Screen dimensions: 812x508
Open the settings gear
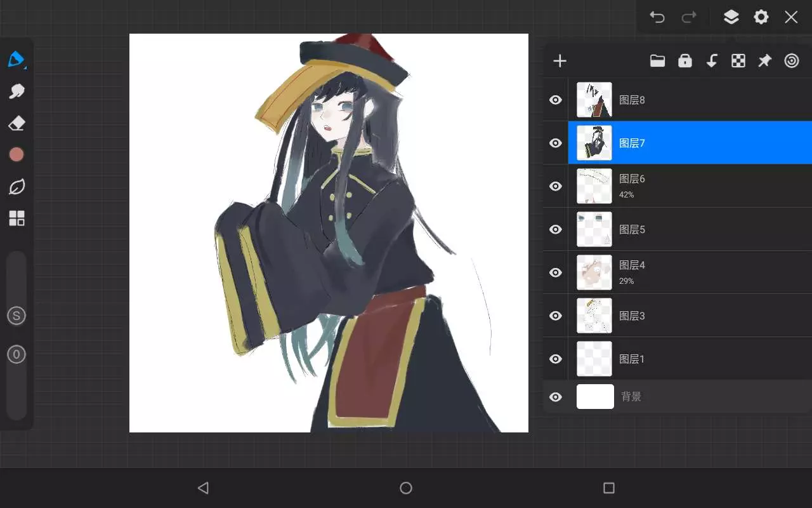click(x=761, y=17)
